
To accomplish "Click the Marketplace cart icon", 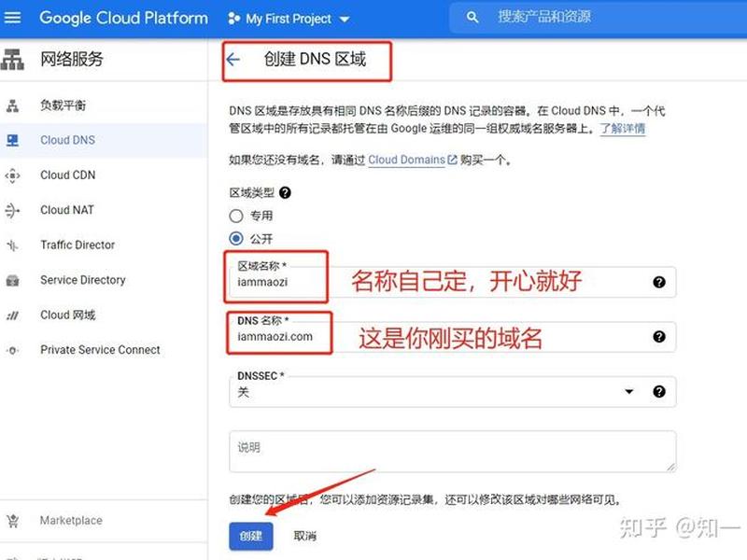I will [13, 521].
